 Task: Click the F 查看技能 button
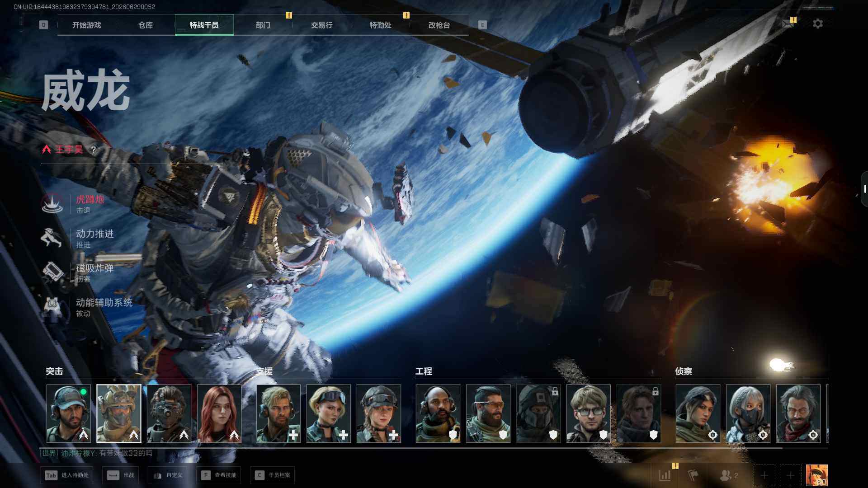219,475
